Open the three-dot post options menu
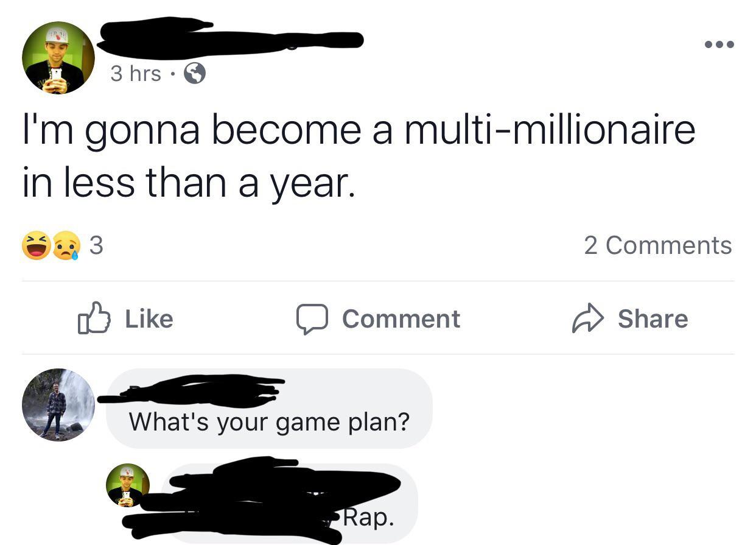Screen dimensions: 756x545 point(719,44)
